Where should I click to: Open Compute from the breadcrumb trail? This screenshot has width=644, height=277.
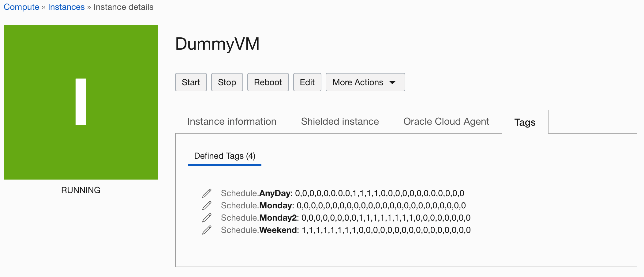click(x=21, y=7)
